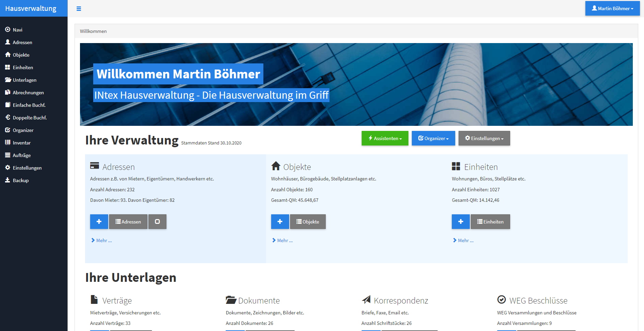Click the Adressen person icon in sidebar
Image resolution: width=644 pixels, height=331 pixels.
tap(8, 42)
